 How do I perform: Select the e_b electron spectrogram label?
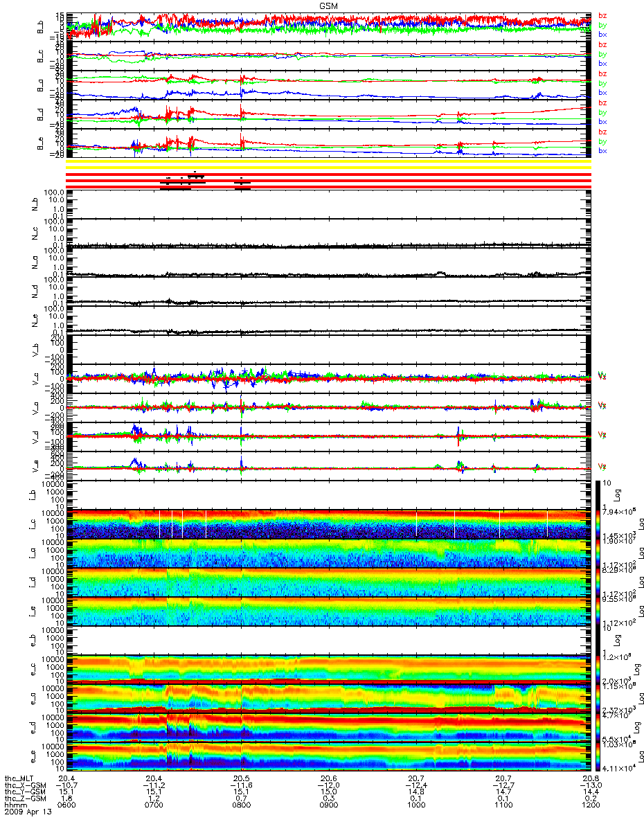[31, 641]
